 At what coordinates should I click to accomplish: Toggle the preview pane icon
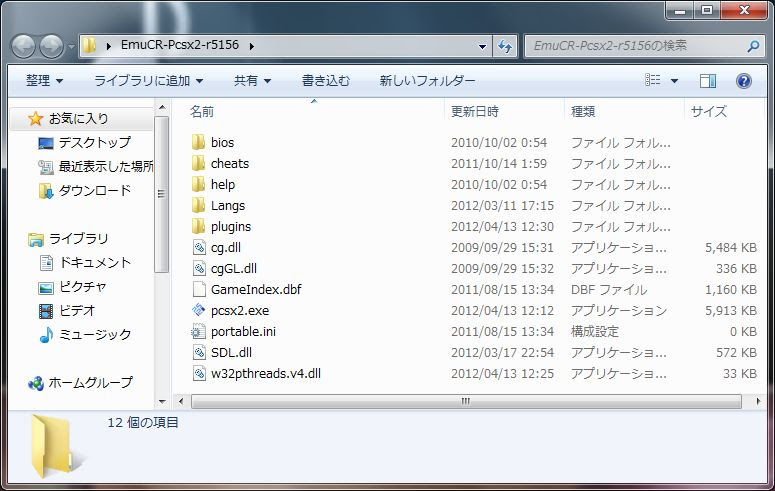(x=708, y=81)
